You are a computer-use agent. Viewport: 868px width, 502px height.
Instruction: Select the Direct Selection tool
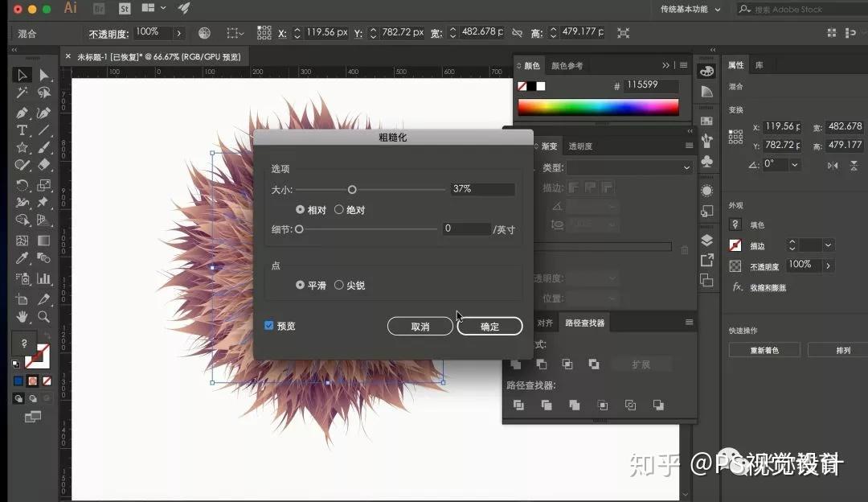[x=43, y=75]
